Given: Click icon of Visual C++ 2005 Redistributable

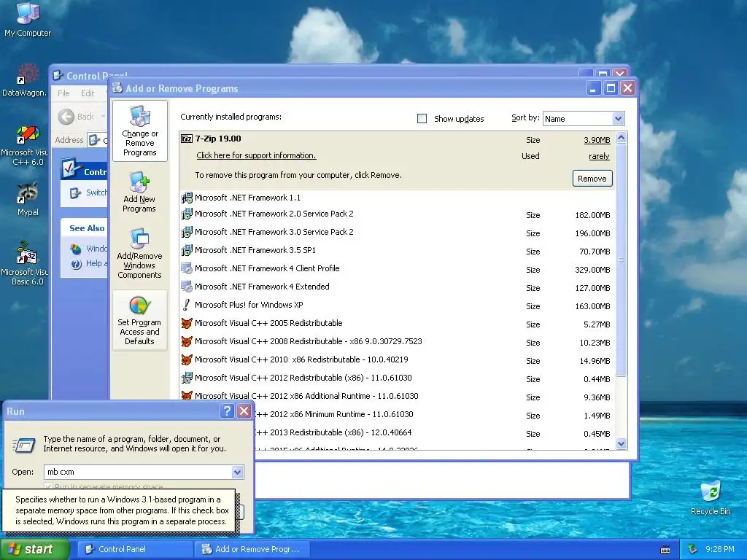Looking at the screenshot, I should (187, 323).
